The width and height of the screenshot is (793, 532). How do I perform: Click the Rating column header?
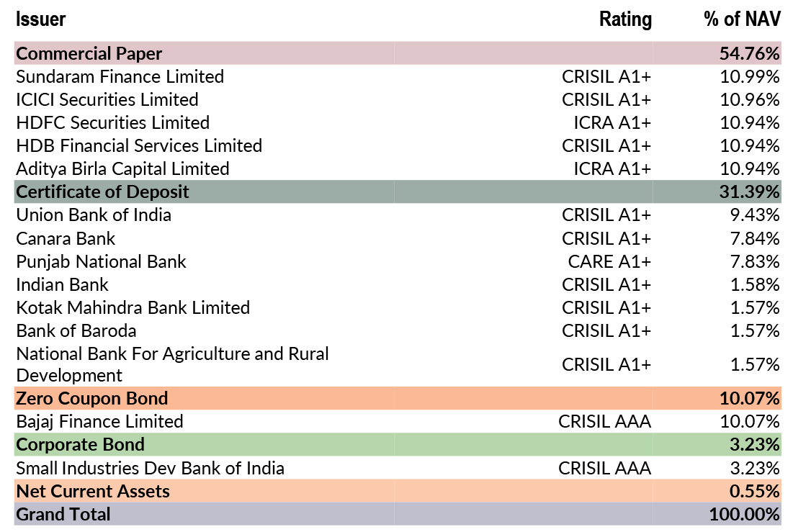[624, 19]
